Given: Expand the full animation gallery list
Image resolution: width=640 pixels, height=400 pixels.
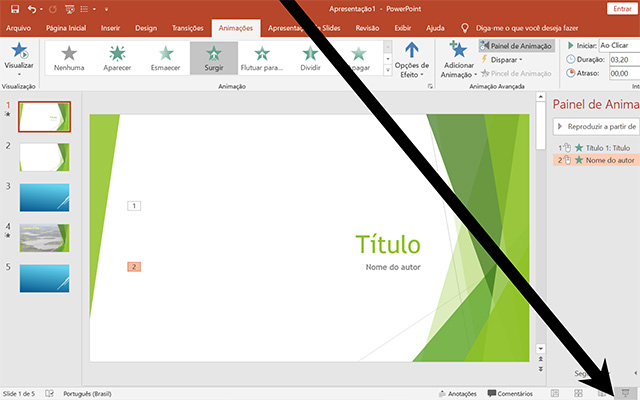Looking at the screenshot, I should coord(388,71).
